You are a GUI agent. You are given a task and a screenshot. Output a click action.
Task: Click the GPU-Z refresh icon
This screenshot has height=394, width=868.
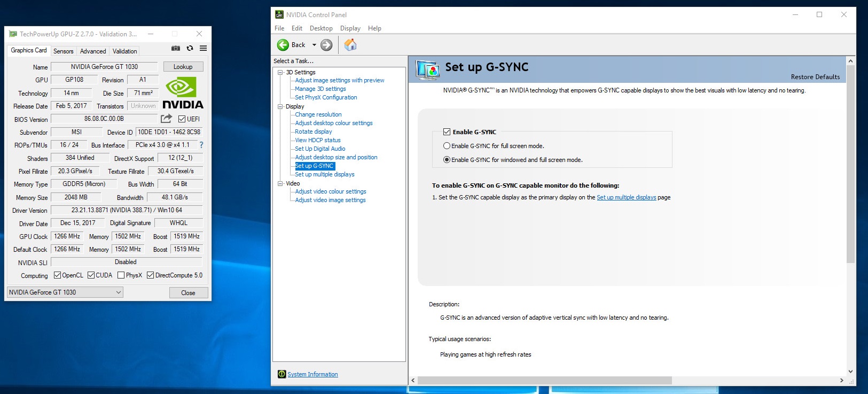click(x=190, y=48)
